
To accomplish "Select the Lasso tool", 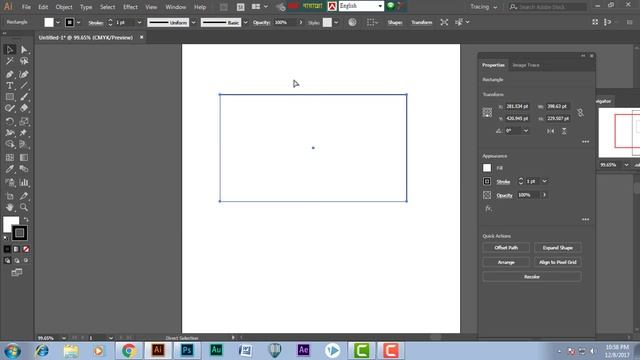I will 24,61.
